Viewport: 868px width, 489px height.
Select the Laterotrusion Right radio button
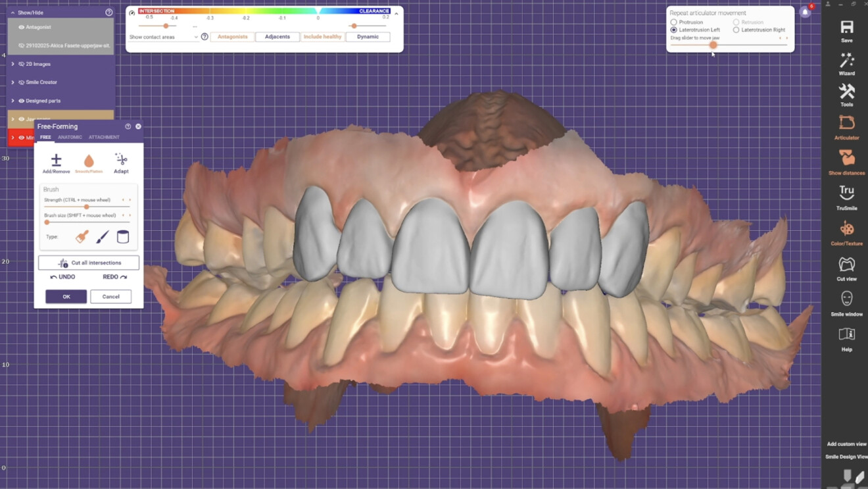coord(736,30)
